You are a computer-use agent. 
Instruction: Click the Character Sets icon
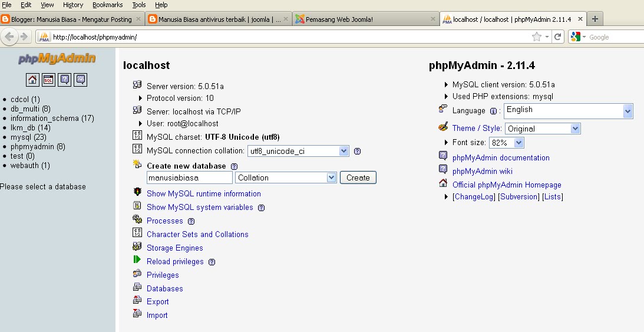[137, 232]
